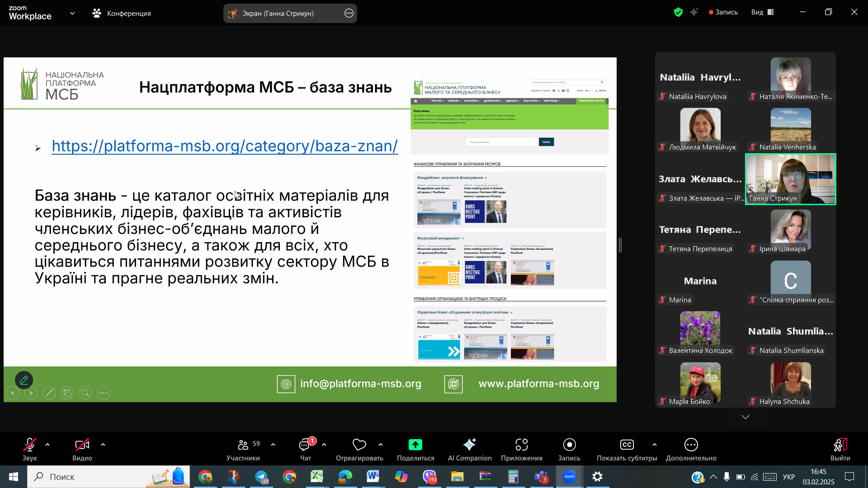Click the Leave meeting button
The width and height of the screenshot is (868, 488).
point(840,445)
